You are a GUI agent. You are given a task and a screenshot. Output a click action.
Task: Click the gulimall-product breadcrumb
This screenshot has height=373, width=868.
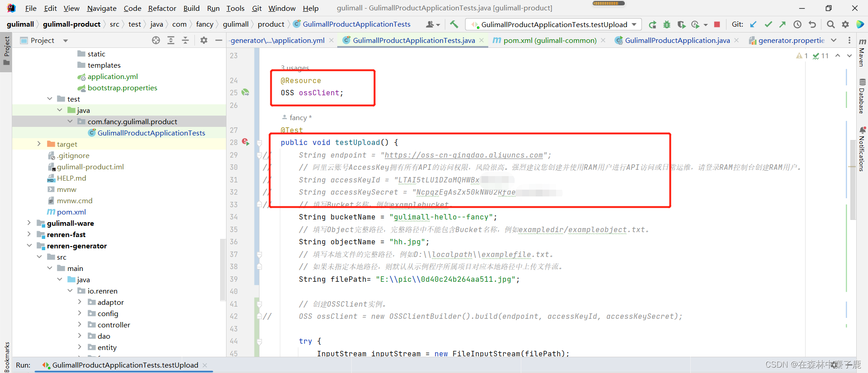(71, 24)
